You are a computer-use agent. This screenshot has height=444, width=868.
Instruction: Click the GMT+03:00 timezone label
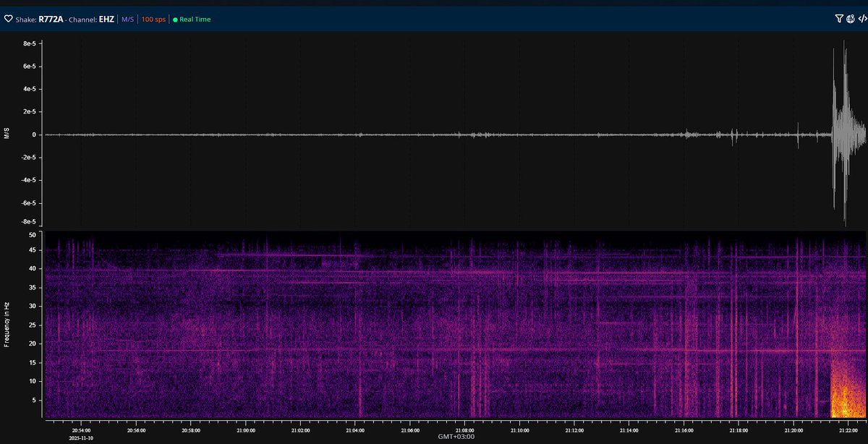point(456,437)
